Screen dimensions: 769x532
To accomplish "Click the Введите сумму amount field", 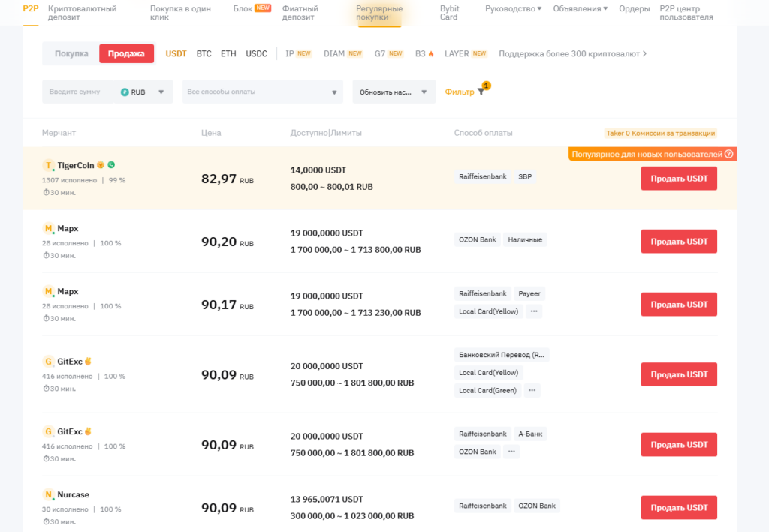I will click(x=80, y=92).
